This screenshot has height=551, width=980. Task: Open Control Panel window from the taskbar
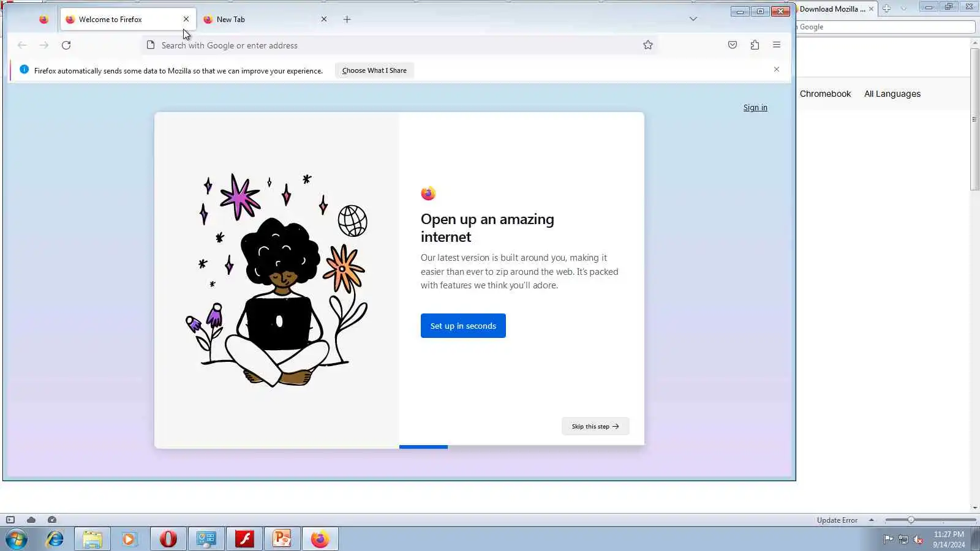(206, 539)
